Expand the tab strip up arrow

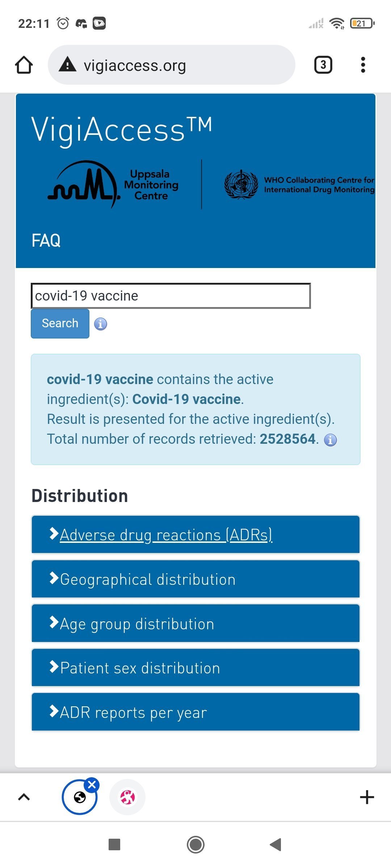pyautogui.click(x=24, y=797)
